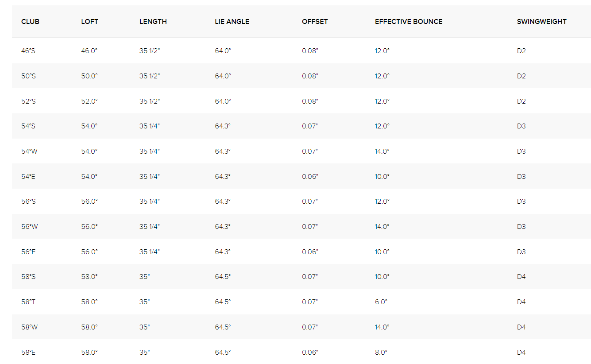Select the 46°S club row label

point(28,51)
